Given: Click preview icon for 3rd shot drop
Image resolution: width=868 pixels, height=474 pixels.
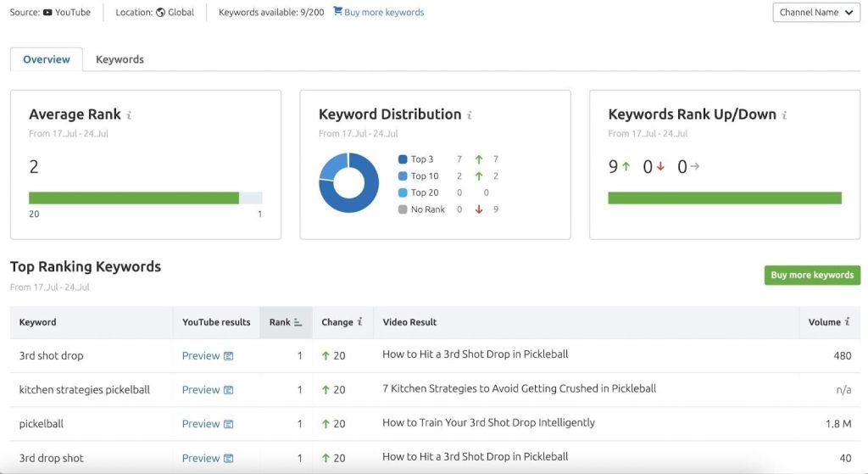Looking at the screenshot, I should (228, 356).
